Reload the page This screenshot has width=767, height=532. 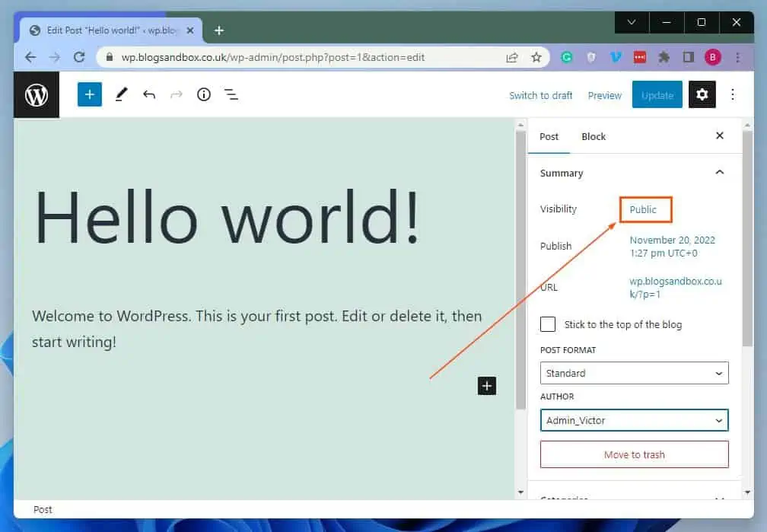click(x=79, y=57)
